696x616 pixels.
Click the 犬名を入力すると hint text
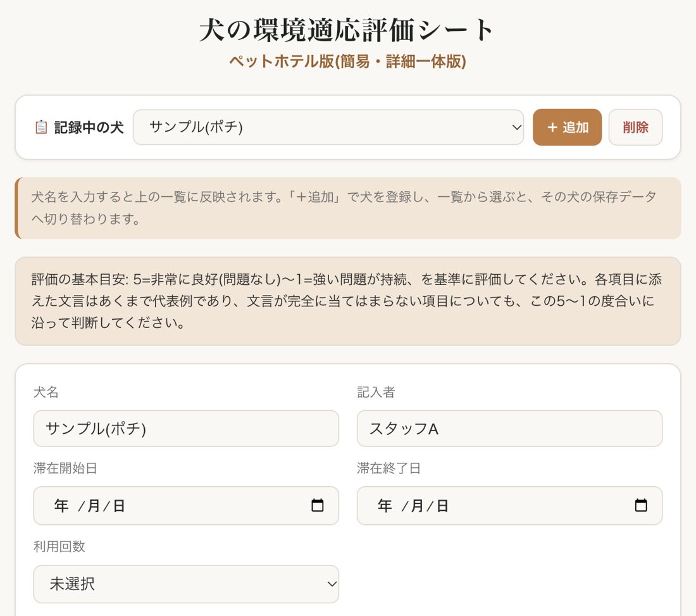tap(344, 208)
